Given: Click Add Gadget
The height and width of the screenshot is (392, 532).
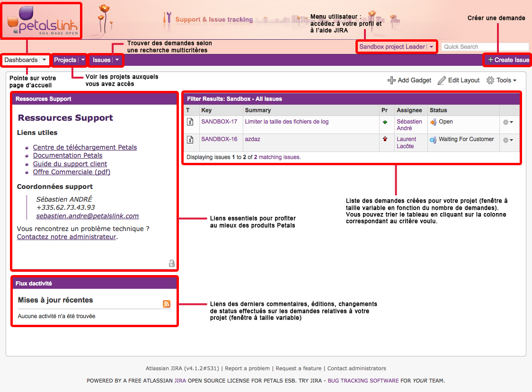Looking at the screenshot, I should pyautogui.click(x=409, y=80).
